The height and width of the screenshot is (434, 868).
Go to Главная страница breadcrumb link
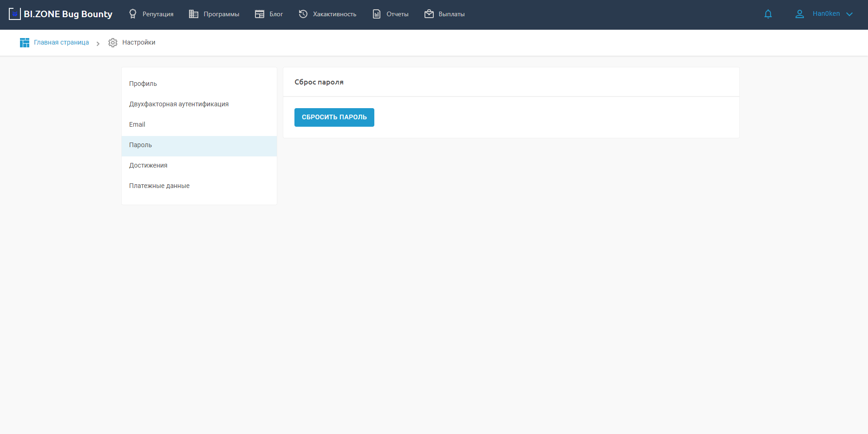(x=61, y=43)
